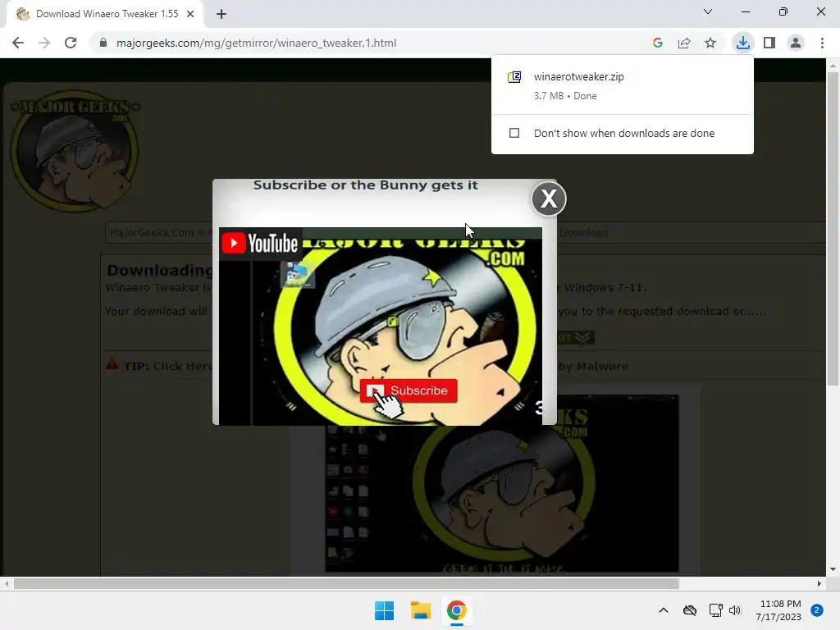Click the volume speaker tray icon
This screenshot has height=630, width=840.
point(735,610)
